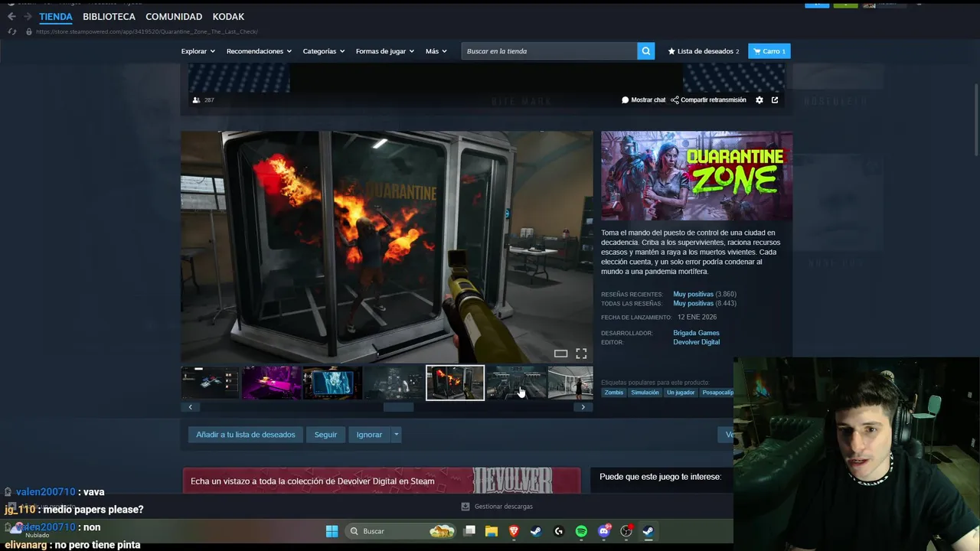This screenshot has height=551, width=980.
Task: Expand the Categorías dropdown
Action: 324,51
